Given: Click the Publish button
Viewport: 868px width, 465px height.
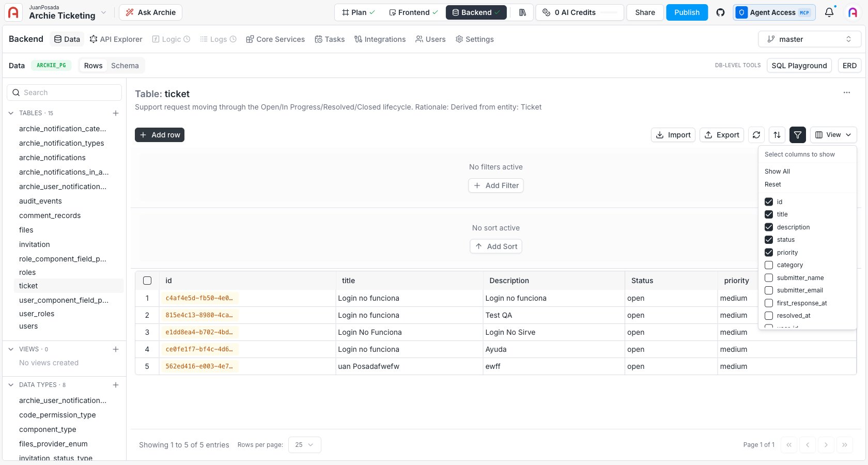Looking at the screenshot, I should pyautogui.click(x=687, y=12).
